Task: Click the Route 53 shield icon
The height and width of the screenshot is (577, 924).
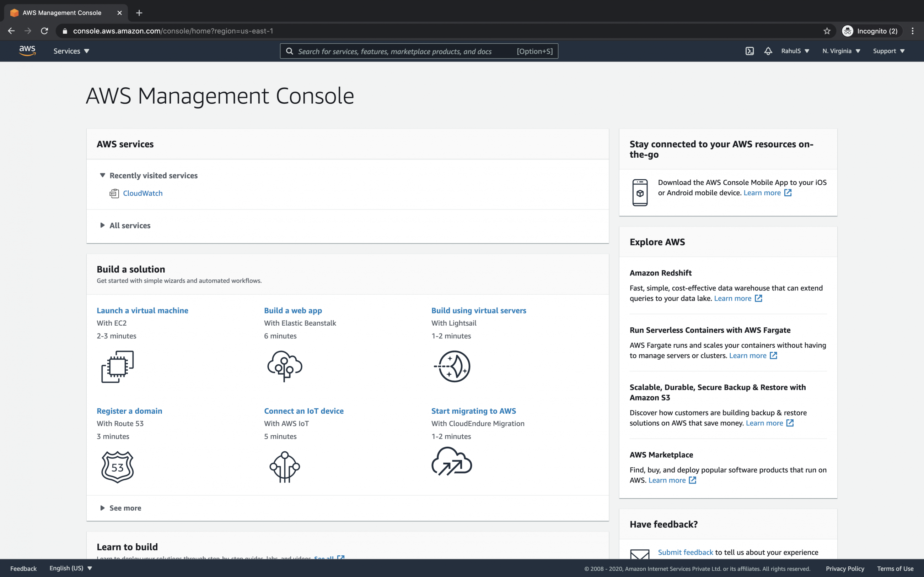Action: (117, 467)
